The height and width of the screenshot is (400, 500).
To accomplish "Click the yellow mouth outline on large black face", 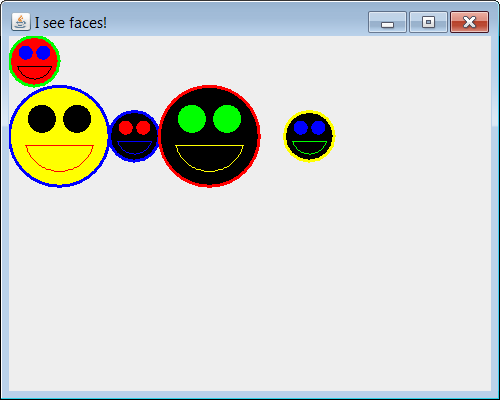I will pyautogui.click(x=210, y=158).
